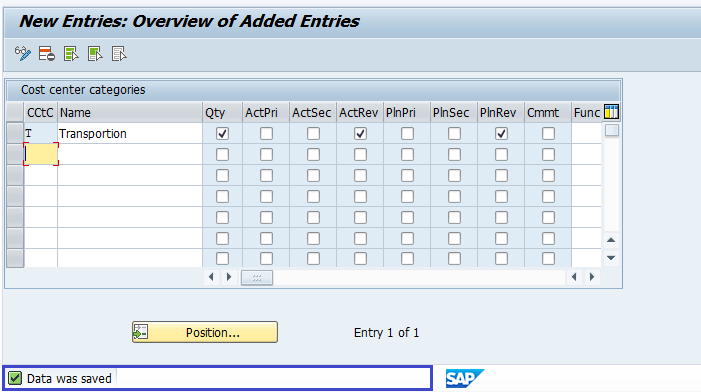Click the 'Cost center categories' table title
This screenshot has width=701, height=392.
pyautogui.click(x=83, y=90)
